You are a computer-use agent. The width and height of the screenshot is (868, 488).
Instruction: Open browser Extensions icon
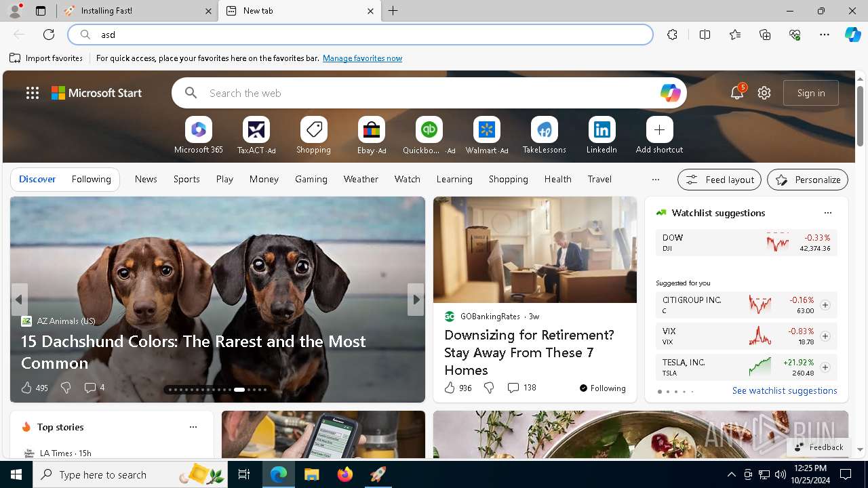672,35
